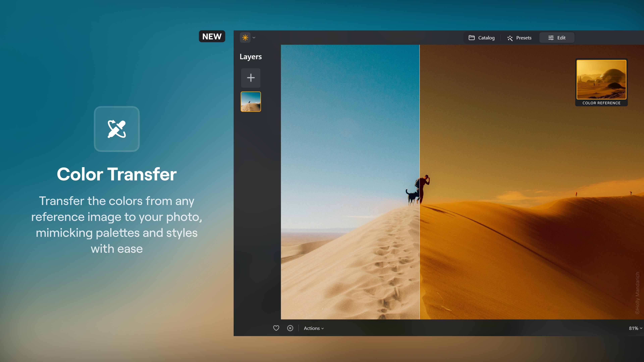This screenshot has width=644, height=362.
Task: Click the reject circled-x icon
Action: [x=290, y=328]
